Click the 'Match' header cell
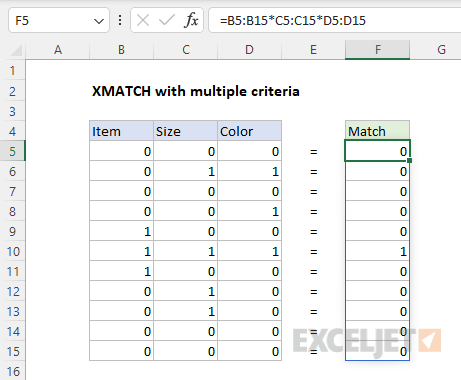Screen dimensions: 461x380 pyautogui.click(x=377, y=130)
